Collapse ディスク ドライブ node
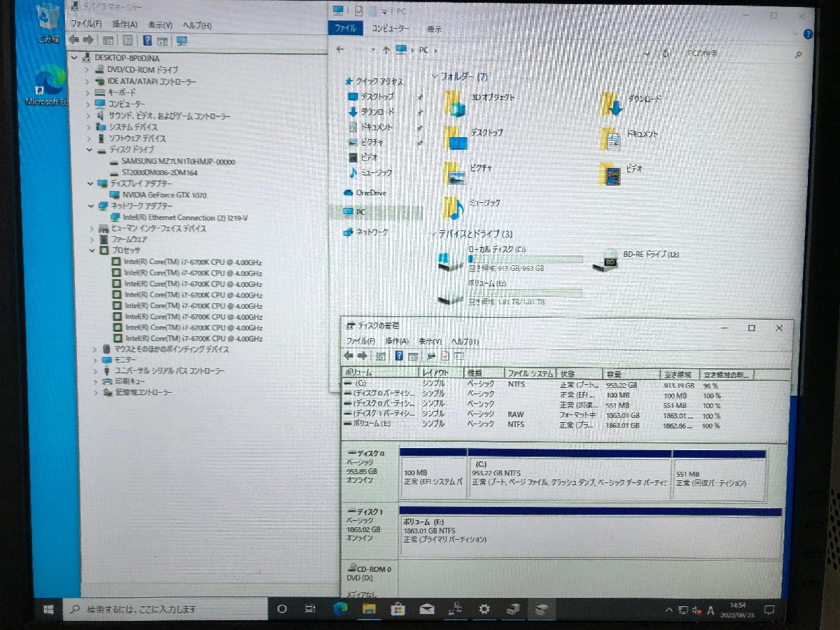 [x=90, y=150]
